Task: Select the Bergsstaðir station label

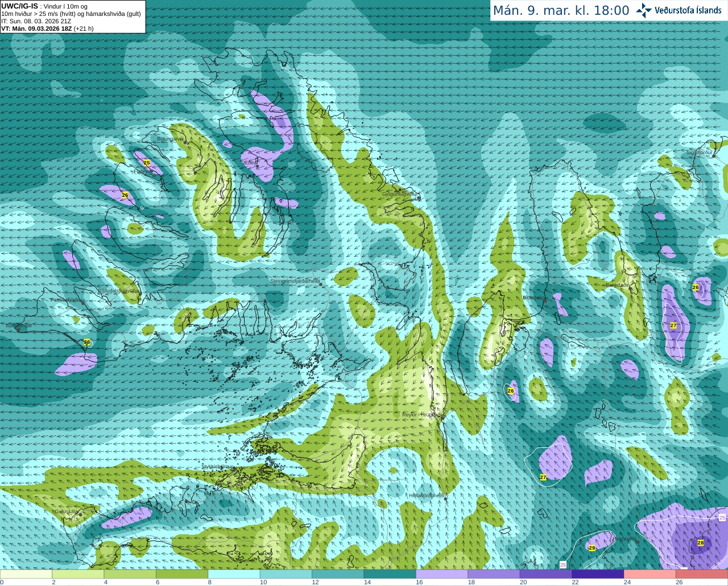Action: coord(617,285)
